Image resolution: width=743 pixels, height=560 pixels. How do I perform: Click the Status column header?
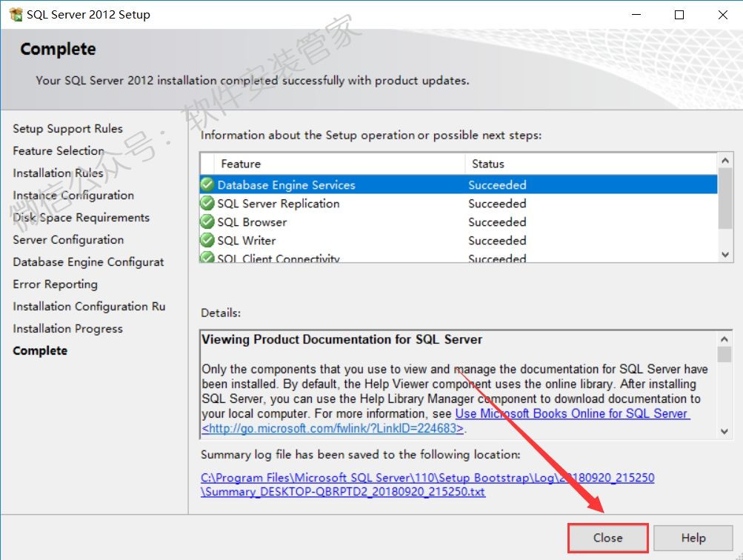tap(591, 164)
